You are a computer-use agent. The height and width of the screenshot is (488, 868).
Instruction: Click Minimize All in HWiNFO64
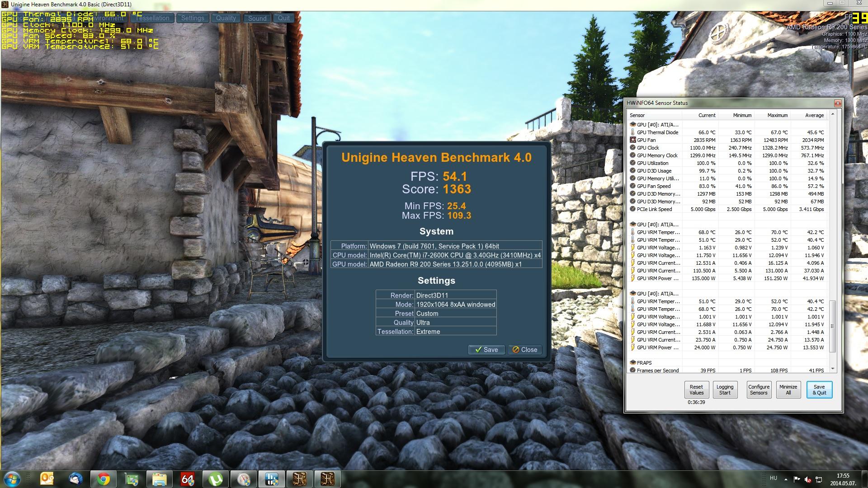(x=788, y=389)
